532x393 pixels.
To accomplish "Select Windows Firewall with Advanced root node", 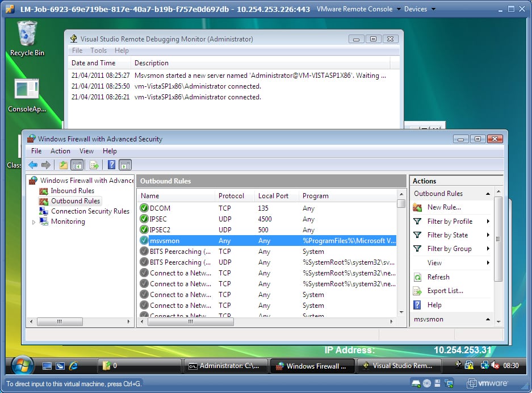I will pos(86,181).
